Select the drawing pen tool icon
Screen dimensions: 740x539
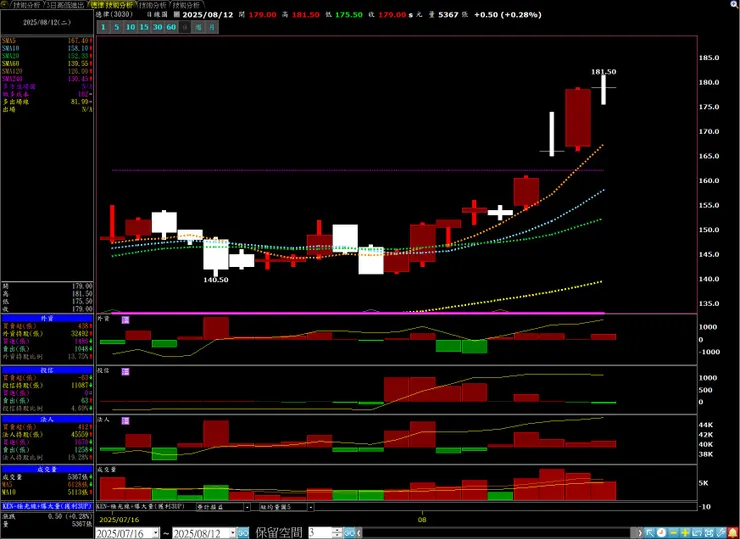coord(721,533)
